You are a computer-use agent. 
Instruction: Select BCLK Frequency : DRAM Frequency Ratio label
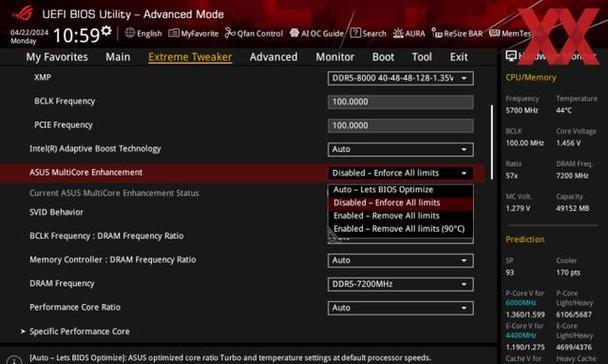point(107,236)
